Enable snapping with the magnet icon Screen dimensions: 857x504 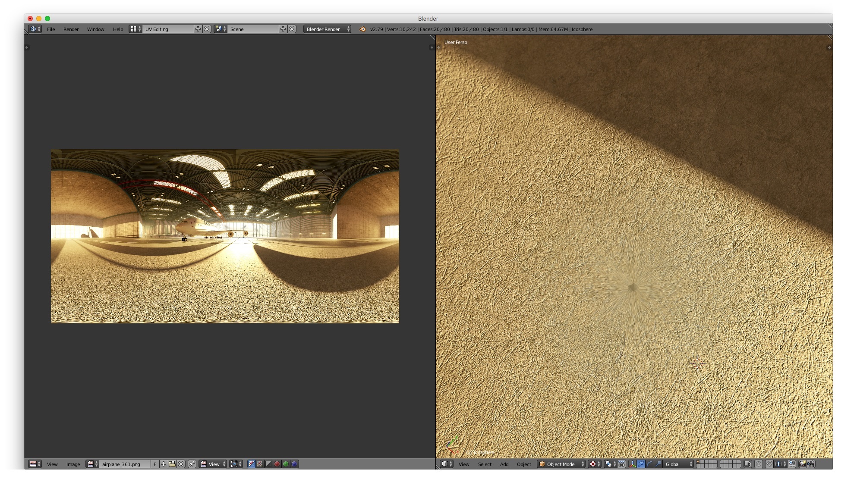click(x=769, y=464)
